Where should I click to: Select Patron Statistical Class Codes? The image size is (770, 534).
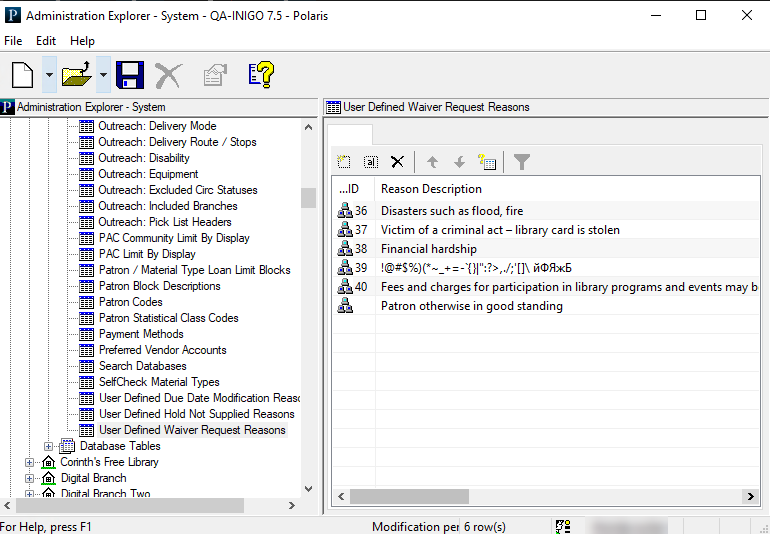168,318
